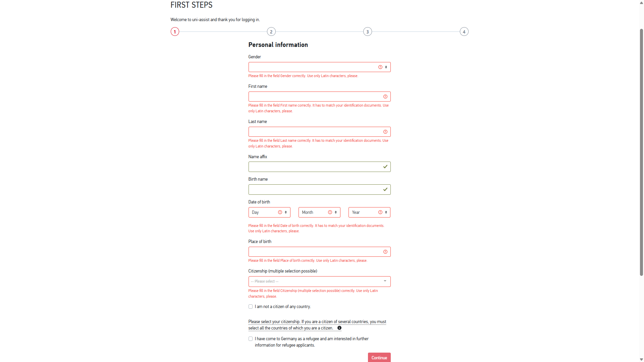Expand the Month of birth dropdown
Viewport: 644px width, 362px height.
[x=319, y=213]
